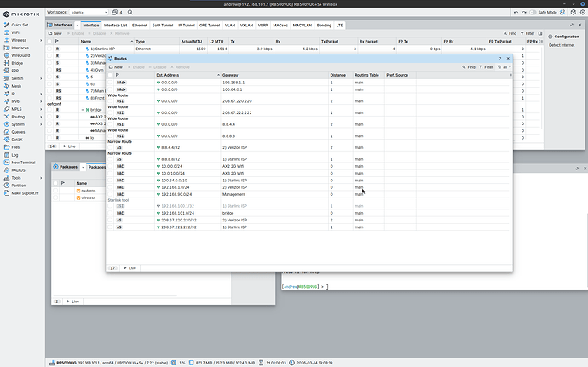This screenshot has height=367, width=588.
Task: Click the open windows counter icon showing 4
Action: coord(117,13)
